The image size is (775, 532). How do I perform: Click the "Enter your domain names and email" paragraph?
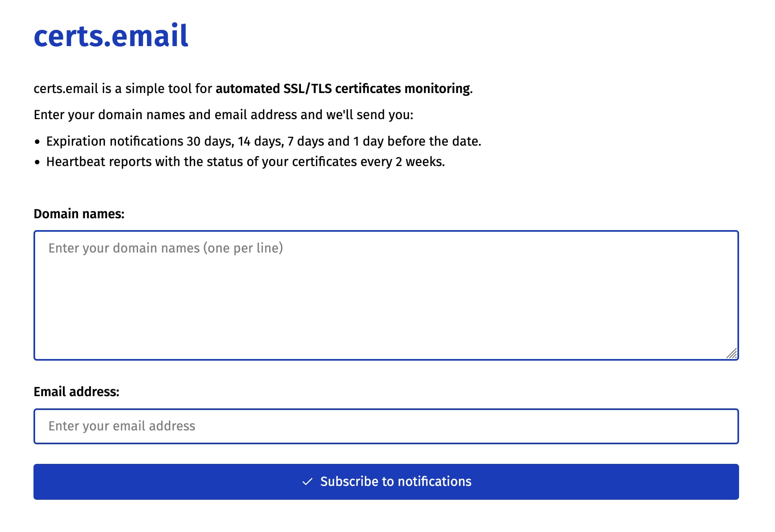(223, 115)
